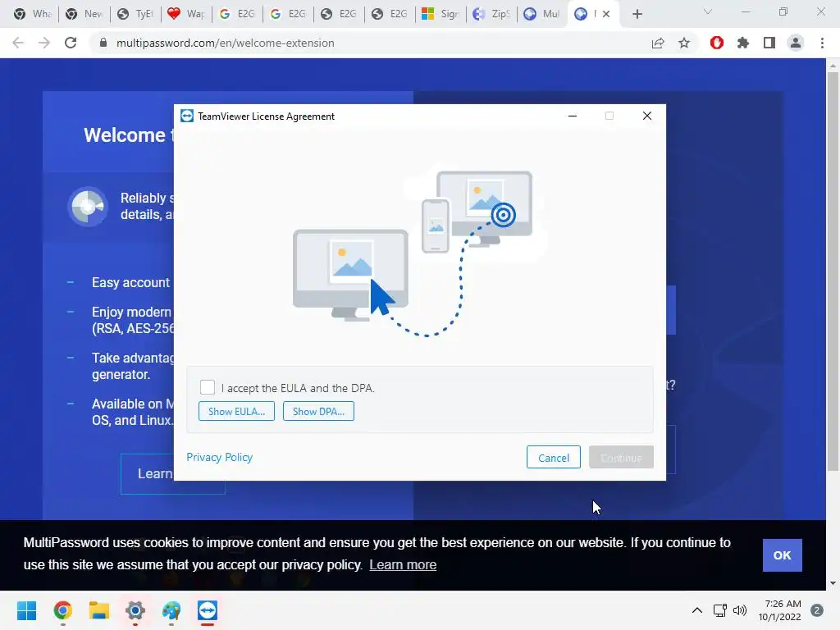This screenshot has height=630, width=840.
Task: Open the Learn more cookie policy link
Action: point(403,564)
